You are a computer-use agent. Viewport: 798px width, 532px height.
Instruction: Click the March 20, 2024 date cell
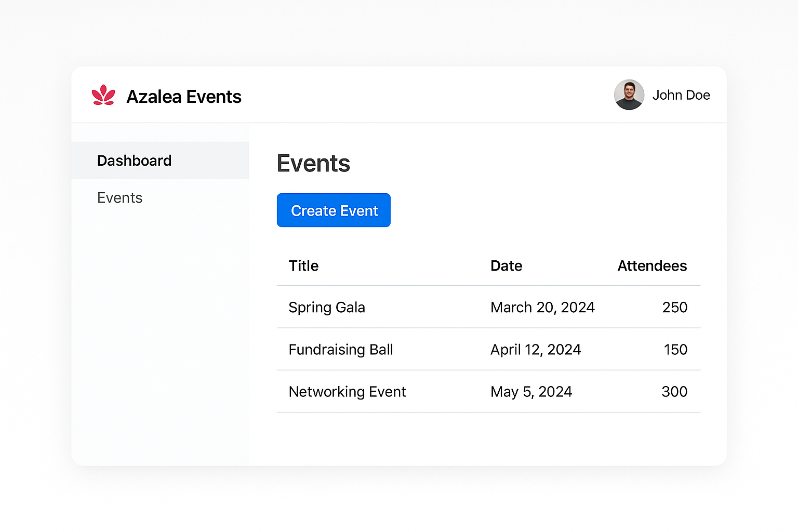[x=542, y=308]
